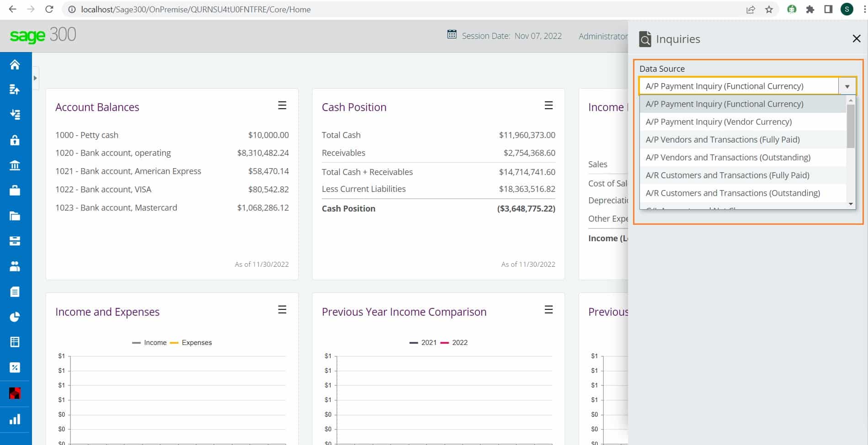Select A/R Customers and Transactions (Fully Paid)
The height and width of the screenshot is (445, 868).
[743, 175]
